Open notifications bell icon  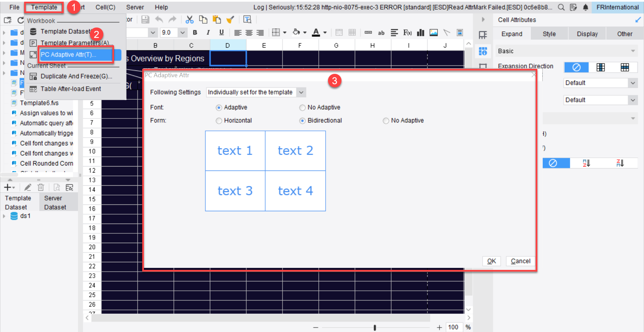click(x=586, y=7)
